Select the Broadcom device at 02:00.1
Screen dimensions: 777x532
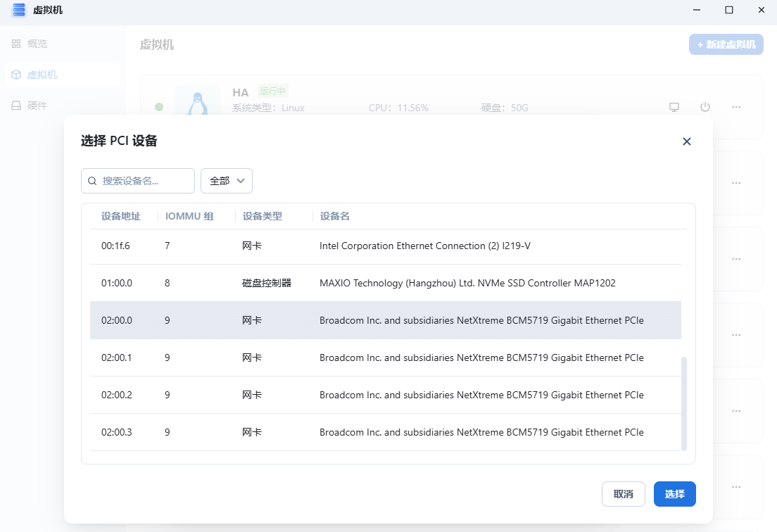pyautogui.click(x=386, y=357)
